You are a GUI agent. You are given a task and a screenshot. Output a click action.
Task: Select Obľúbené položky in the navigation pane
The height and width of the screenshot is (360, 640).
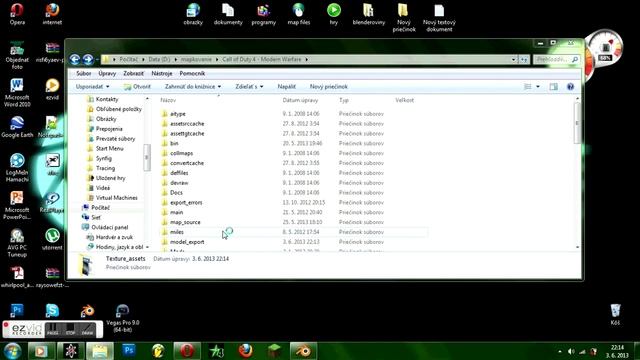coord(119,109)
